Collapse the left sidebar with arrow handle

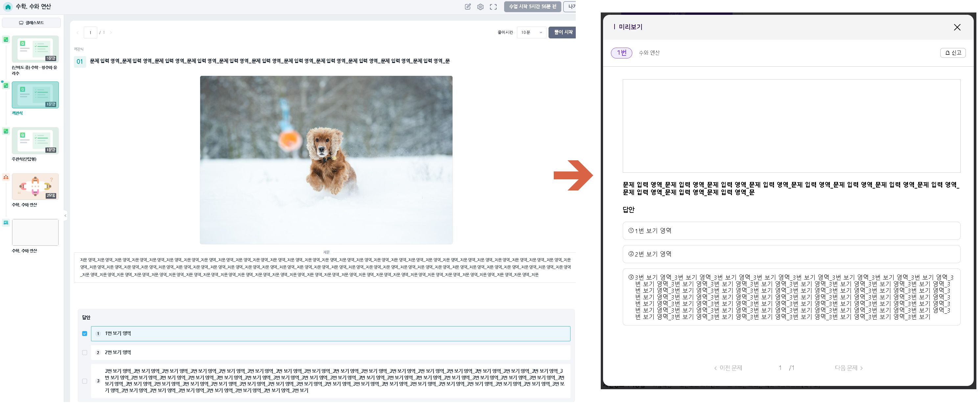pos(65,215)
